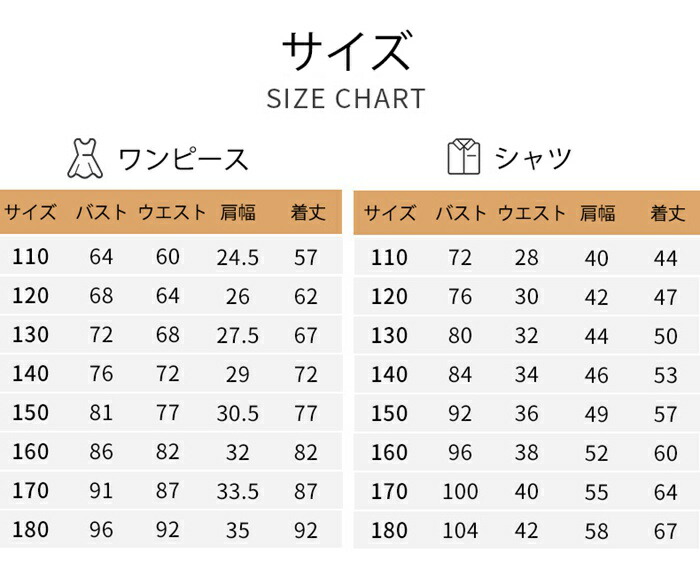Select the 24.5 shoulder width cell

coord(238,258)
